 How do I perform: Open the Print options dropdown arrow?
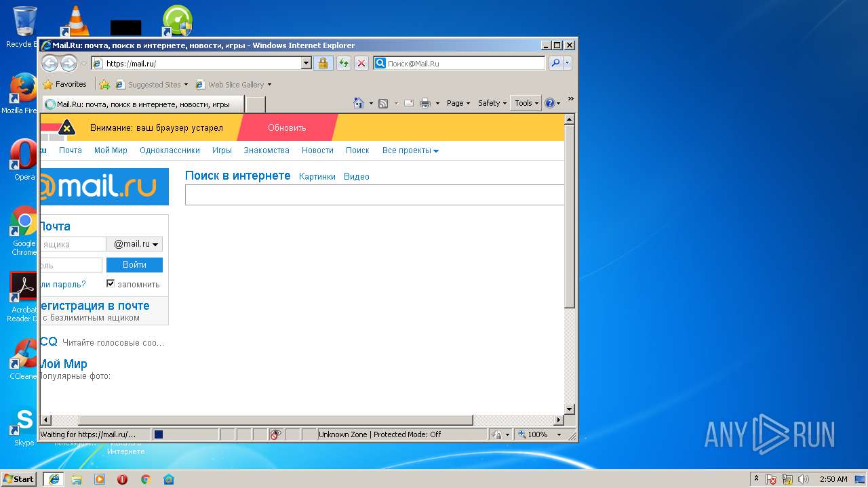coord(437,103)
